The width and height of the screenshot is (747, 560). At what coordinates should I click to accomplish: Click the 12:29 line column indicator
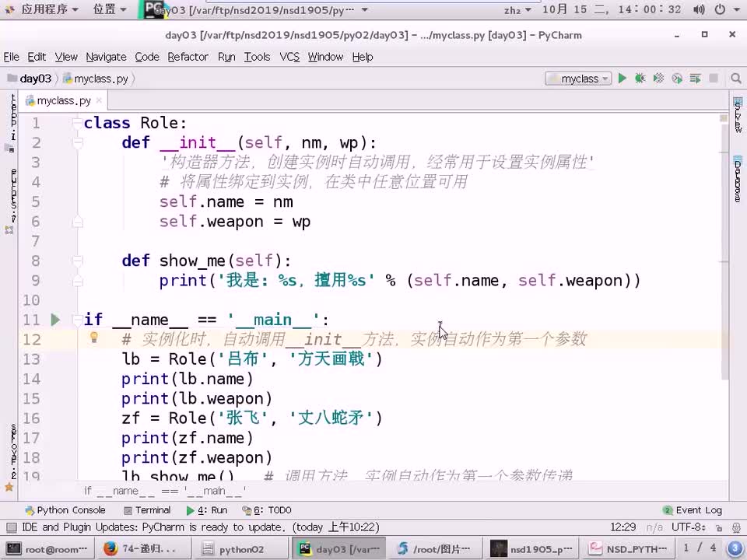tap(622, 527)
